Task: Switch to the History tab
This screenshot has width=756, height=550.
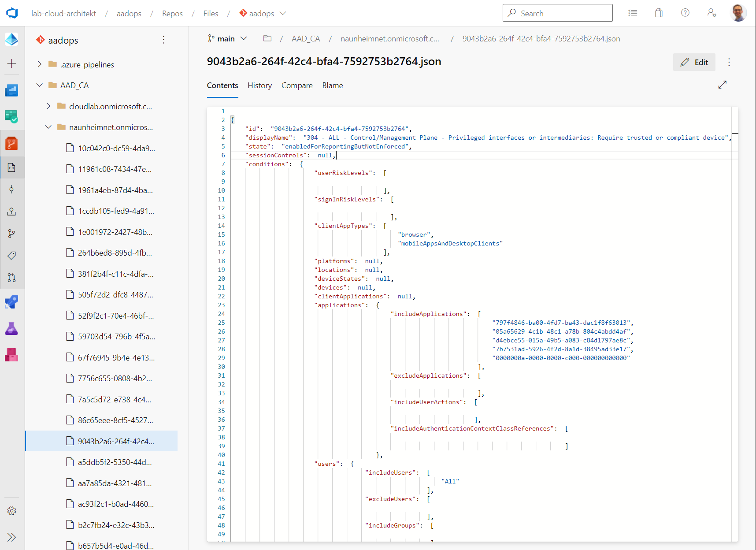Action: click(259, 85)
